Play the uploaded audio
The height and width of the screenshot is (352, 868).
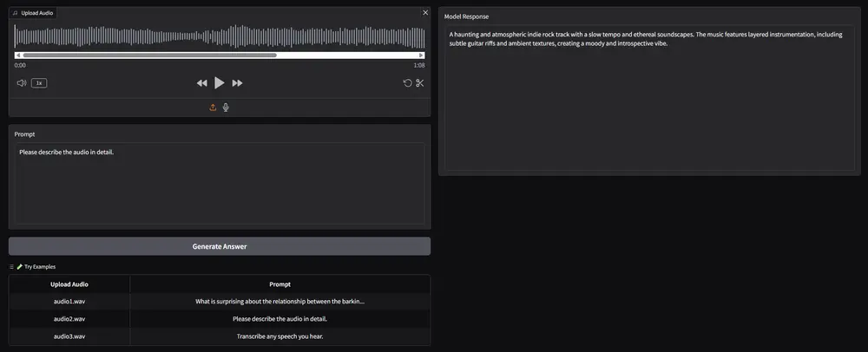(220, 83)
